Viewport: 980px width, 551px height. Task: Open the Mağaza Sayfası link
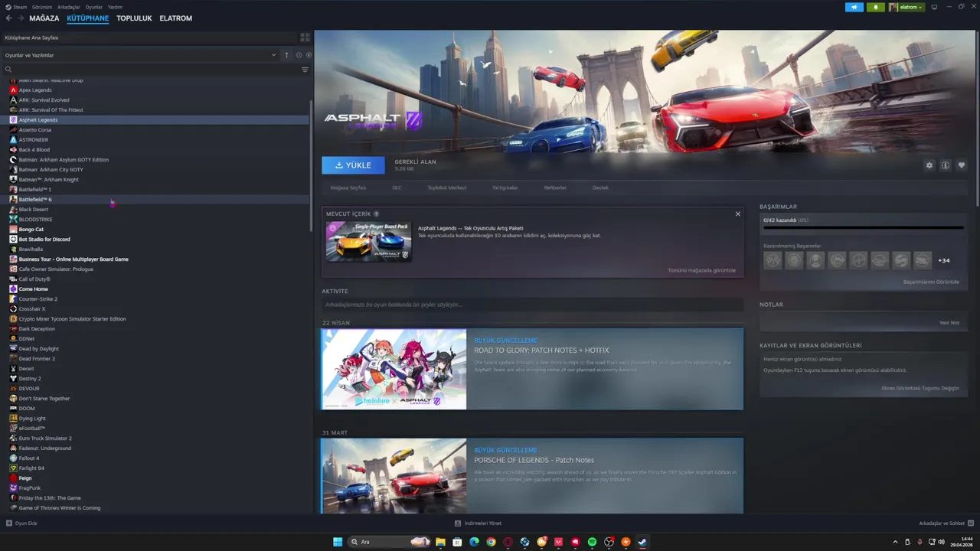point(348,187)
